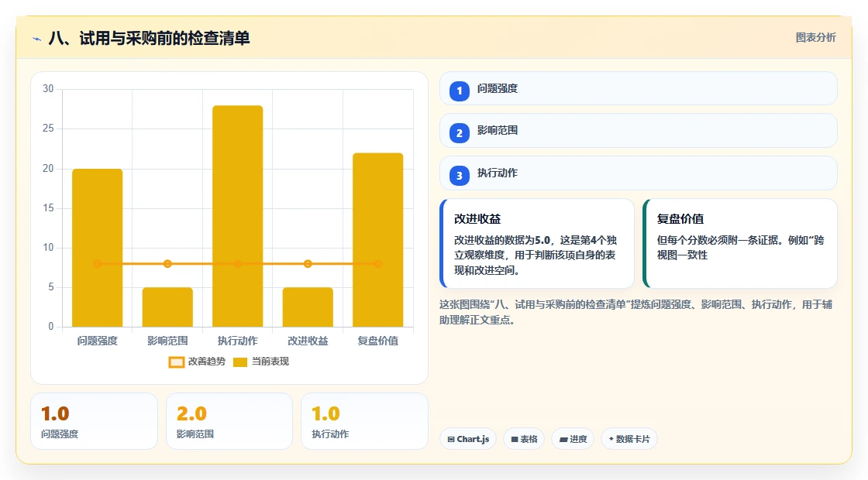Click the 问题强度 bar in chart

[x=98, y=248]
